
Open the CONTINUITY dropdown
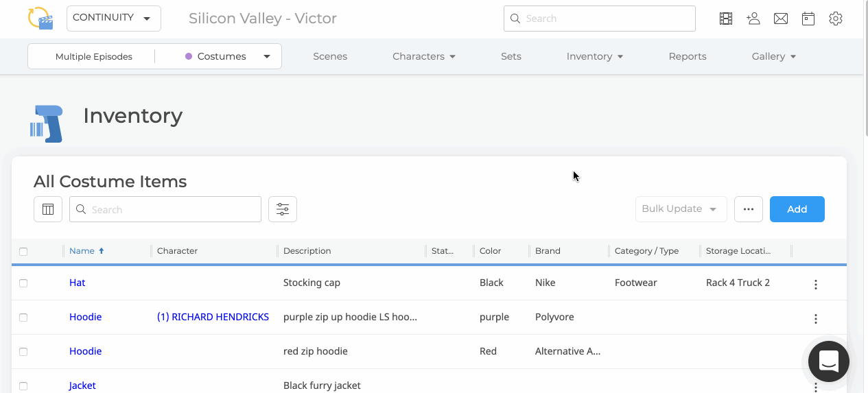[114, 19]
